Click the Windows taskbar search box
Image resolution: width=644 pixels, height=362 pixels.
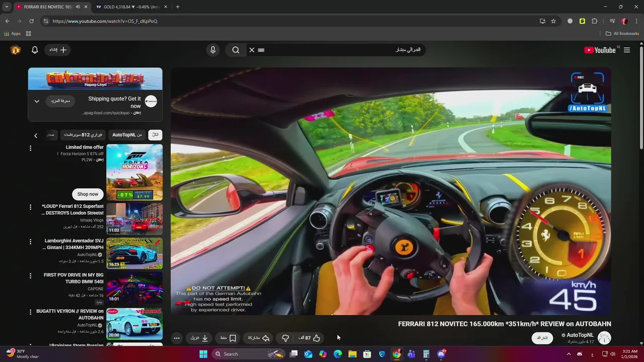[249, 354]
